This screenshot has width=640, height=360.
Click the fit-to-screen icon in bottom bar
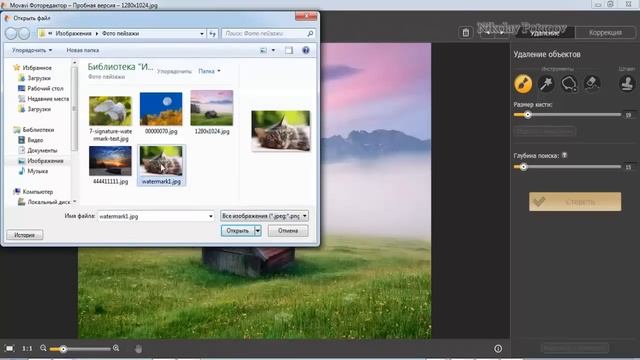coord(9,349)
